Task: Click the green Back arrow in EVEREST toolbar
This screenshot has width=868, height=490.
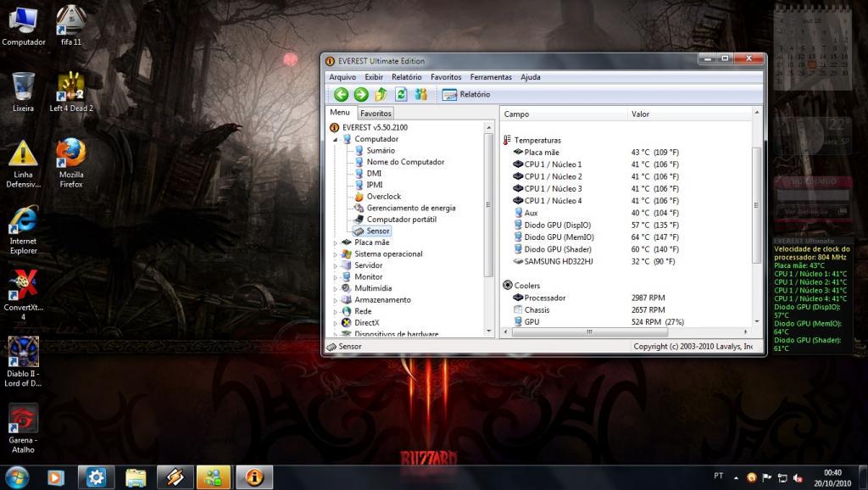Action: (341, 95)
